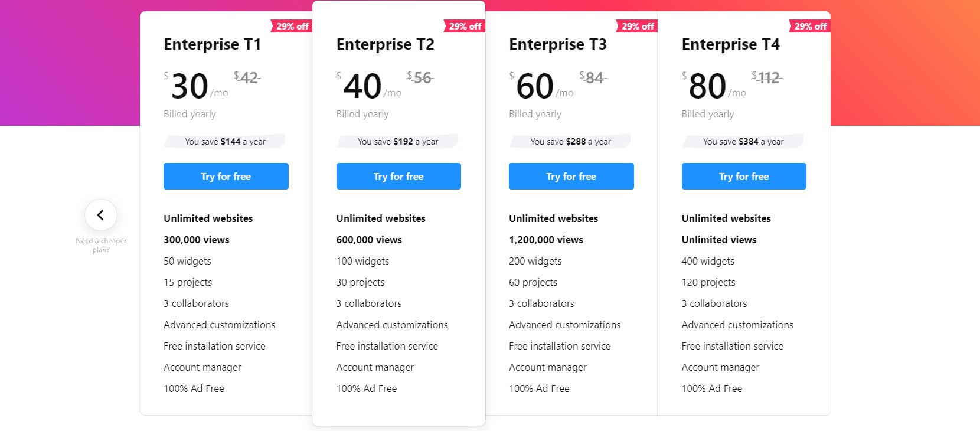Viewport: 980px width, 431px height.
Task: Click Try for free on Enterprise T3
Action: [x=571, y=176]
